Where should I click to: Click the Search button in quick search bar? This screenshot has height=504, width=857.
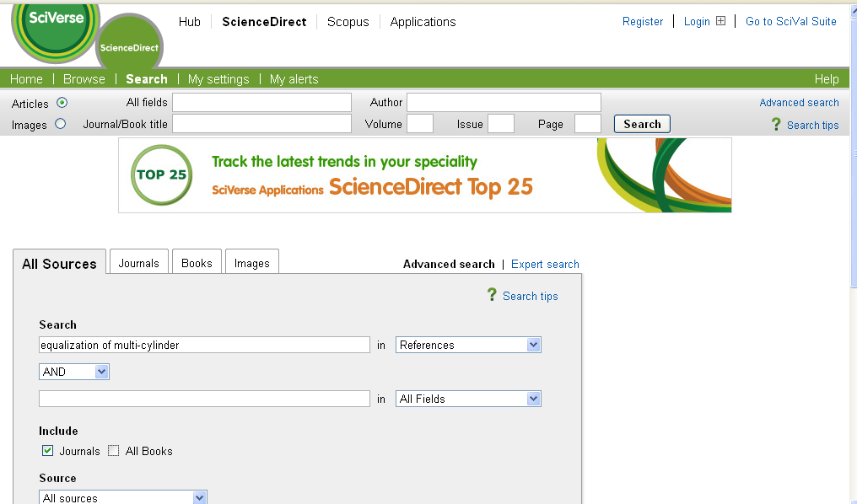point(642,124)
